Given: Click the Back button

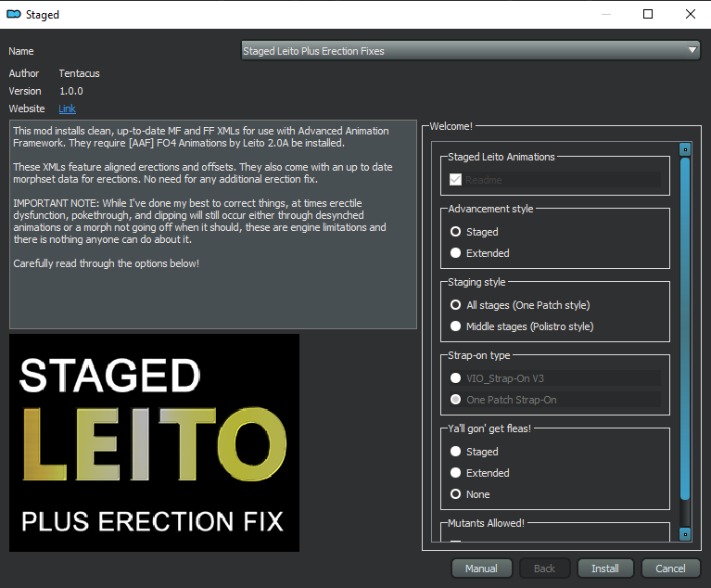Looking at the screenshot, I should pos(544,569).
